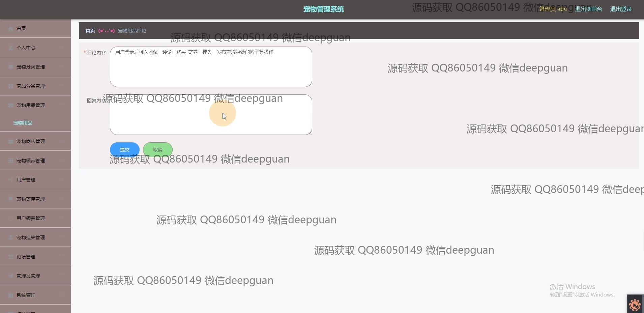Click the 退出登录 link
This screenshot has width=644, height=313.
coord(621,9)
